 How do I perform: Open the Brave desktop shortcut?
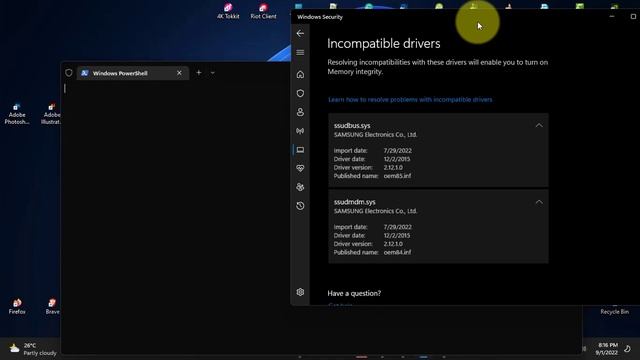pos(52,306)
